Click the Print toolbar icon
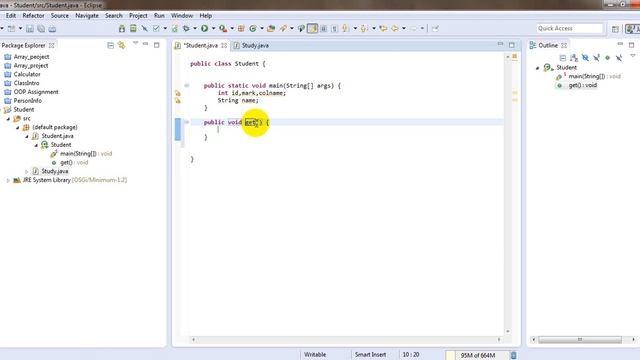The height and width of the screenshot is (360, 640). 52,29
